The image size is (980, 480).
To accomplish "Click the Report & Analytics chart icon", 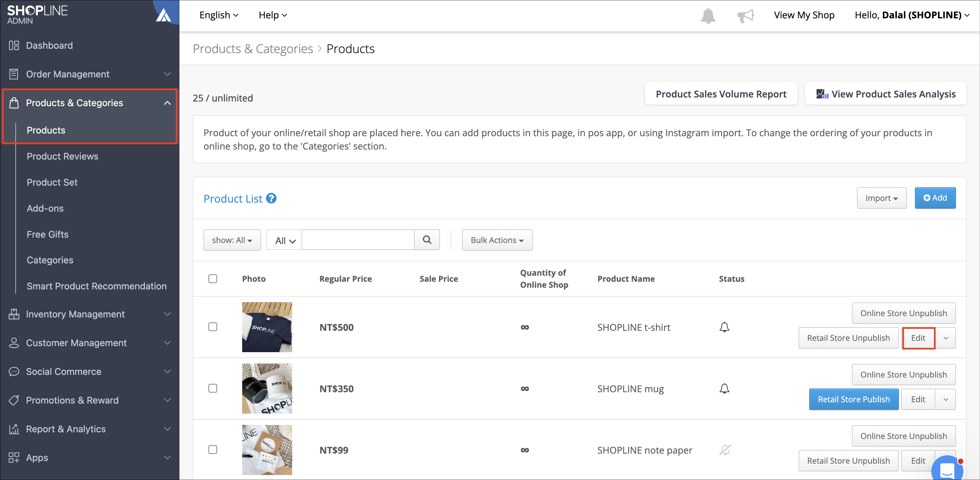I will (x=14, y=429).
